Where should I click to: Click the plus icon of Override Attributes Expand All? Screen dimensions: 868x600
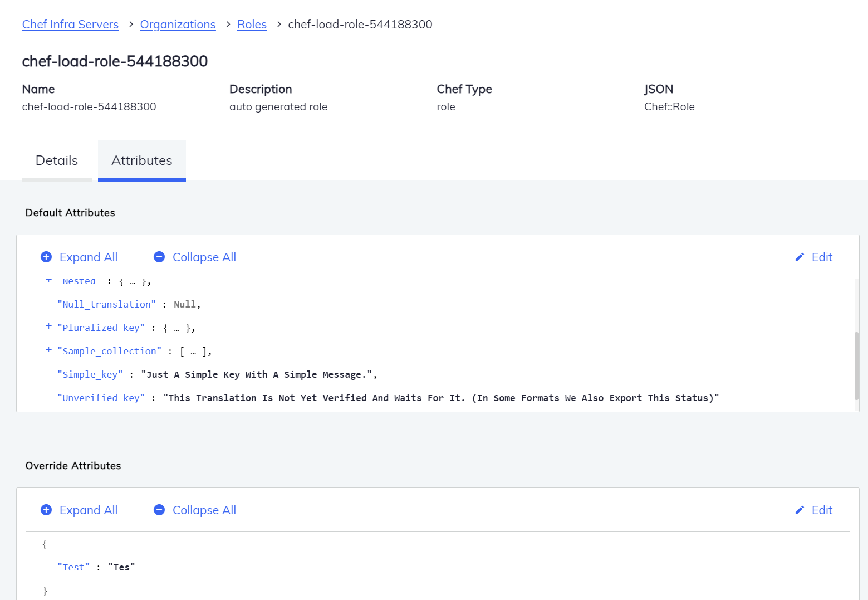[46, 510]
